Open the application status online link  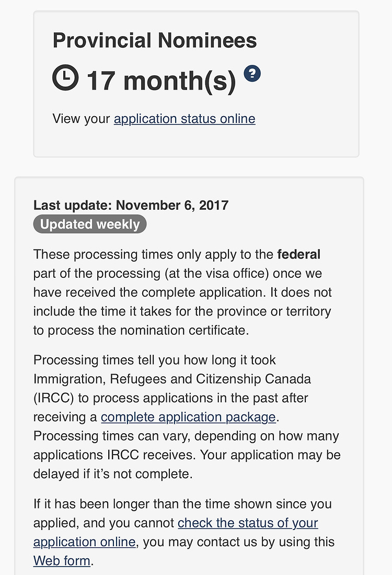tap(185, 119)
